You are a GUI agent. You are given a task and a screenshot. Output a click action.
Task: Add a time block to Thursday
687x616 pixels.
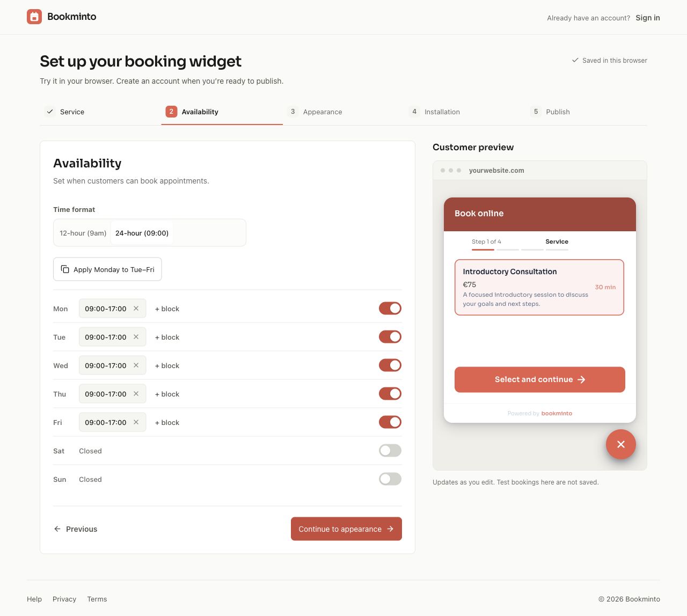click(167, 394)
